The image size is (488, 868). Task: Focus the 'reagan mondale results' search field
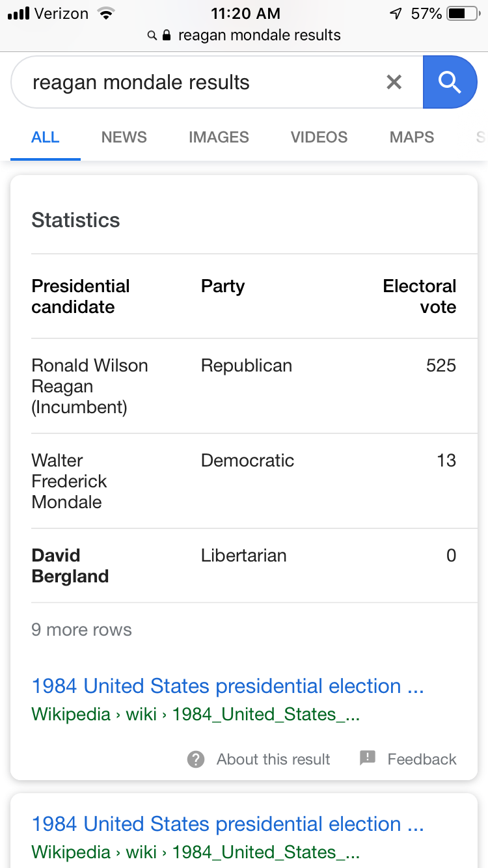pos(195,83)
